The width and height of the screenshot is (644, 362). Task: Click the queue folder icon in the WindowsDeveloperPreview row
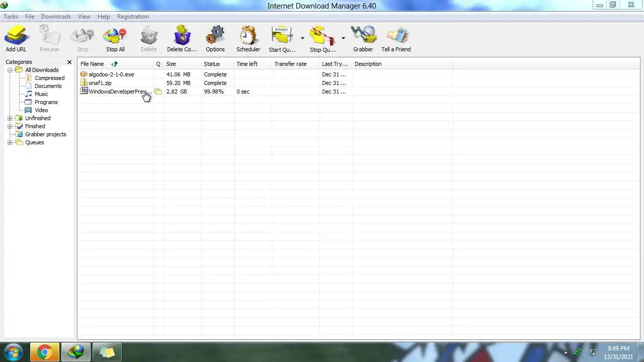click(158, 92)
